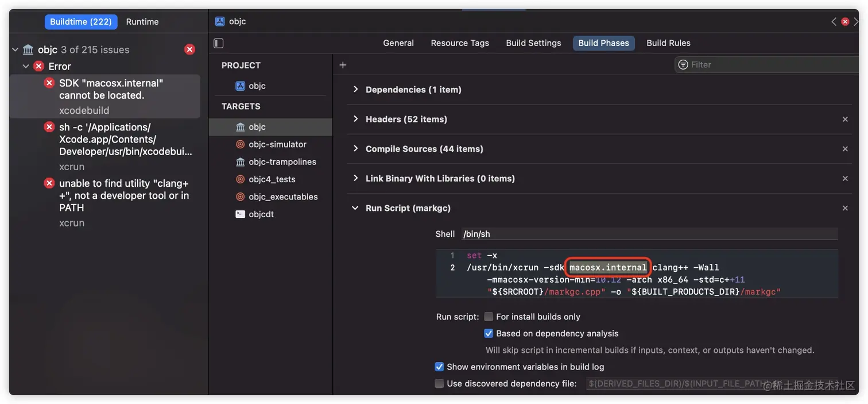Enable Use discovered dependency file
The width and height of the screenshot is (868, 404).
pos(439,383)
